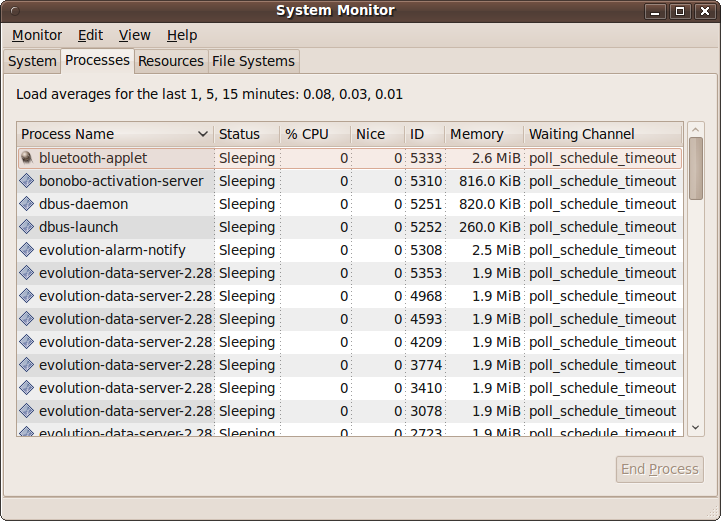Click the process list scrollbar thumb
This screenshot has width=721, height=521.
[x=696, y=168]
